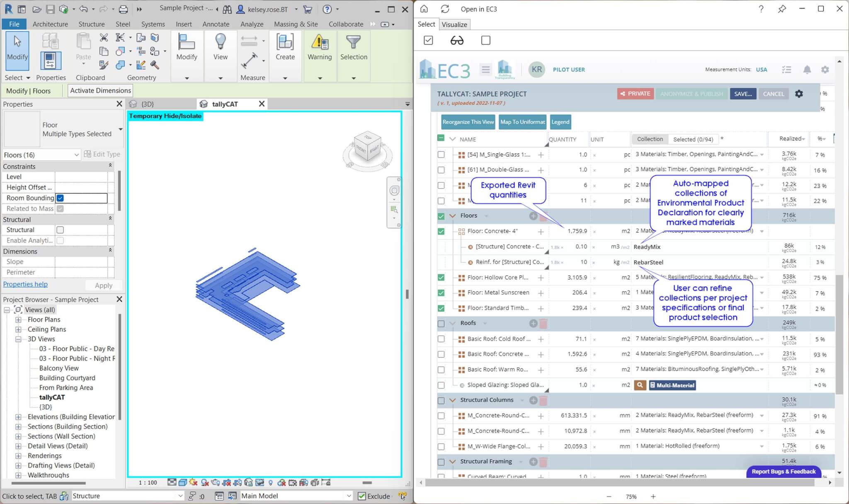The width and height of the screenshot is (849, 504).
Task: Uncheck the Floor: Metal Sunscreen row checkbox
Action: pos(441,293)
